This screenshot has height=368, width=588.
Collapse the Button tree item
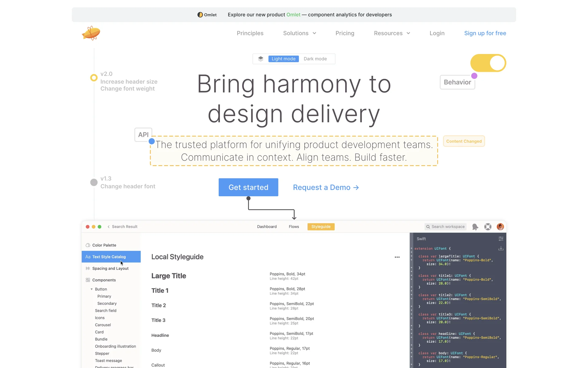coord(92,289)
